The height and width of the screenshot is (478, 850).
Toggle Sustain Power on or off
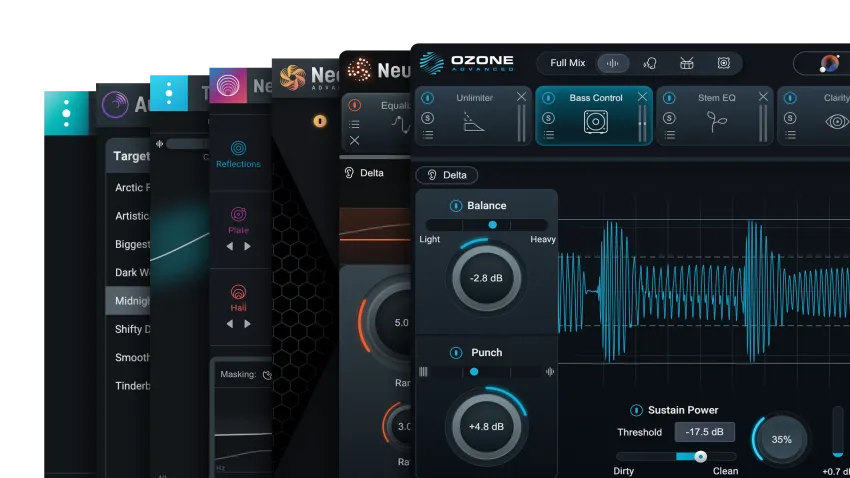(x=636, y=410)
